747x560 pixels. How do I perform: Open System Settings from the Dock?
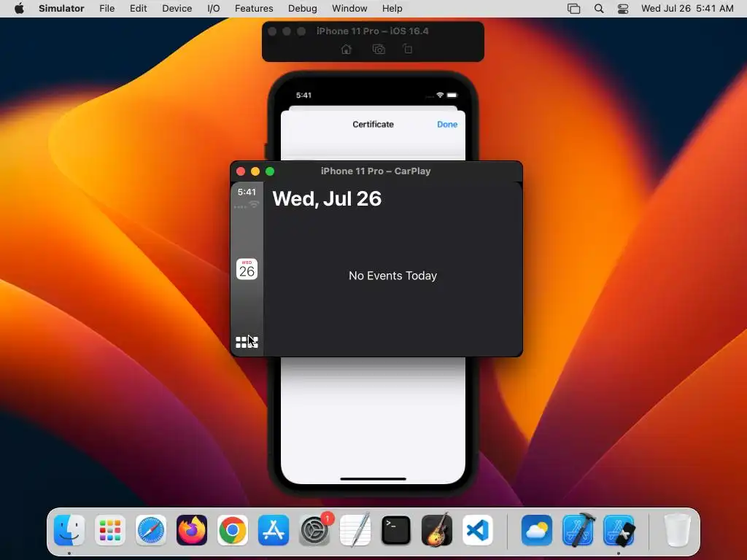314,530
